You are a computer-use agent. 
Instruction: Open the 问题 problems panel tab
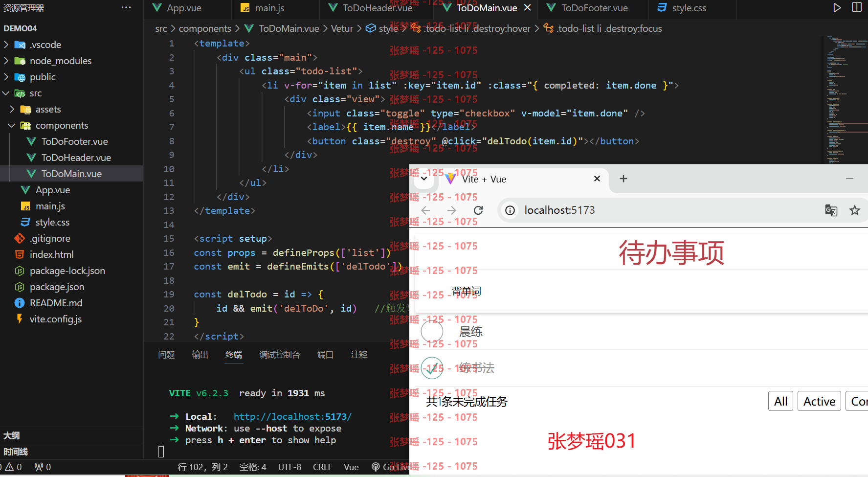[x=166, y=355]
